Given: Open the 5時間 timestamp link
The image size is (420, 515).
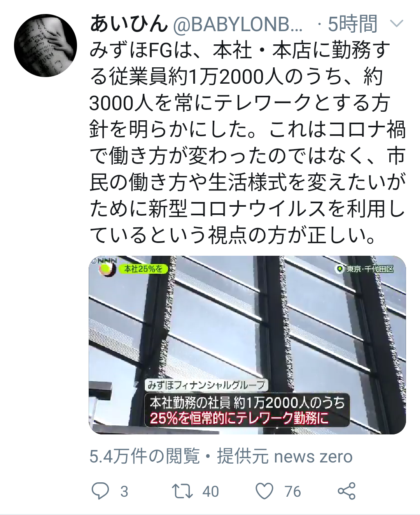Looking at the screenshot, I should 352,24.
